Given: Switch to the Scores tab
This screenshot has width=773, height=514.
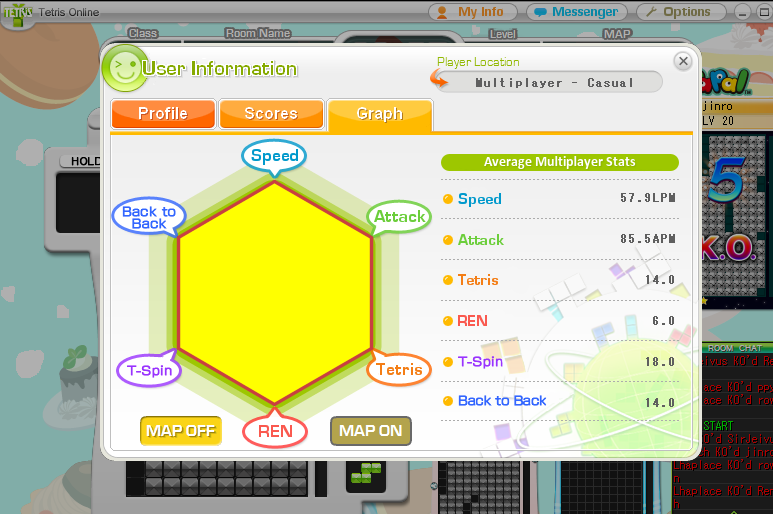Looking at the screenshot, I should [x=271, y=113].
